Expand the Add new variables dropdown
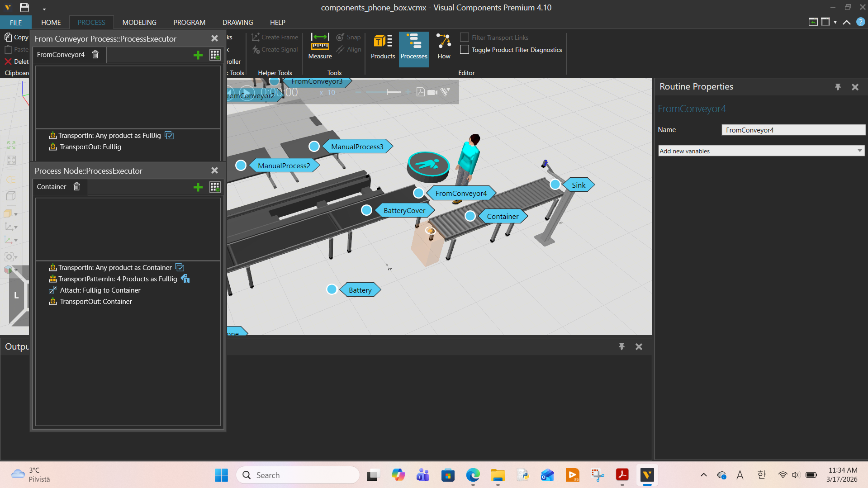868x488 pixels. 859,151
